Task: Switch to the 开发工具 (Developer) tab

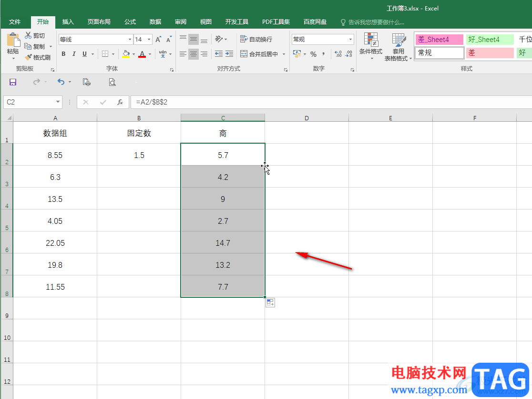Action: point(237,22)
